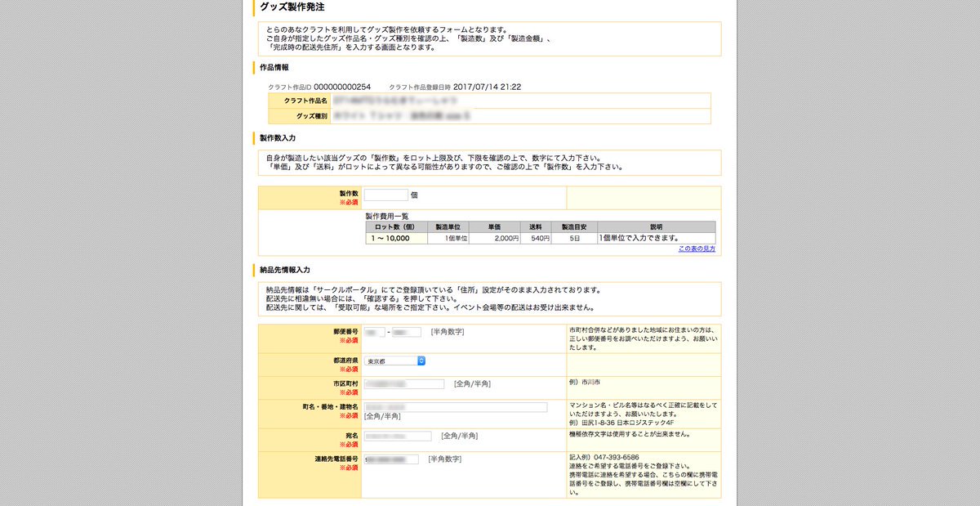Focus the 町名・番地・建物名 address field
The image size is (980, 506).
click(x=456, y=406)
